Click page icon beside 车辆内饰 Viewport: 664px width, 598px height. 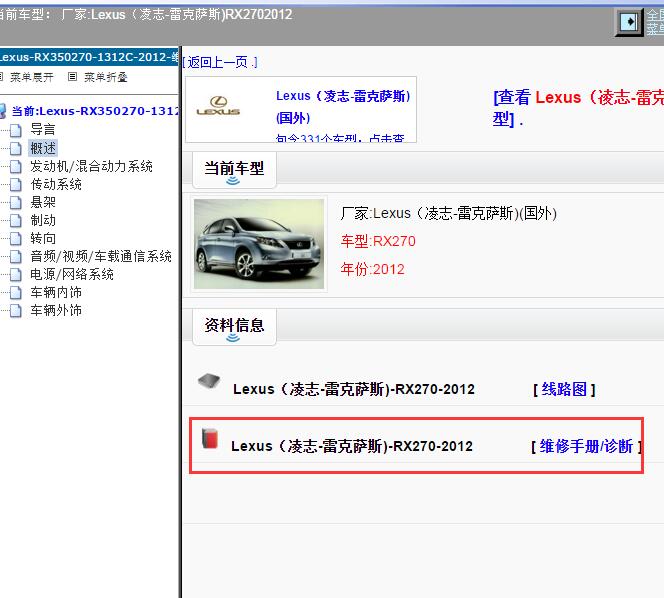pos(16,293)
